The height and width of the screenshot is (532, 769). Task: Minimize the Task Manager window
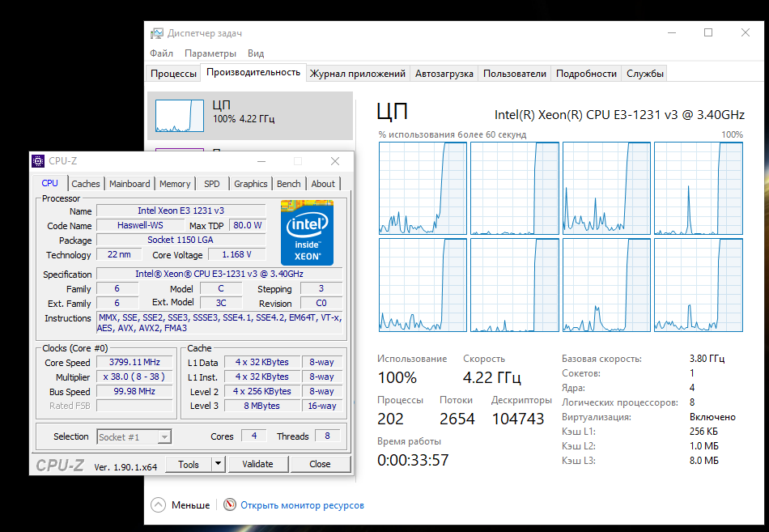click(x=672, y=33)
